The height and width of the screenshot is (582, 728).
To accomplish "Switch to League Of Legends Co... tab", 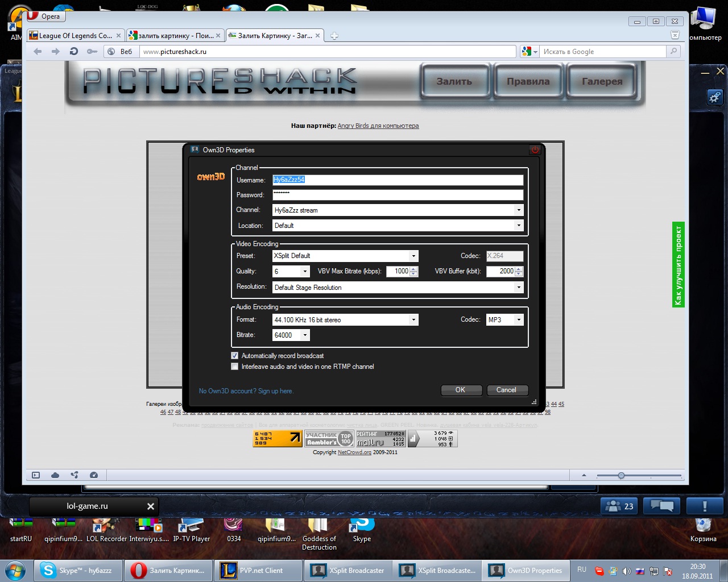I will (75, 35).
